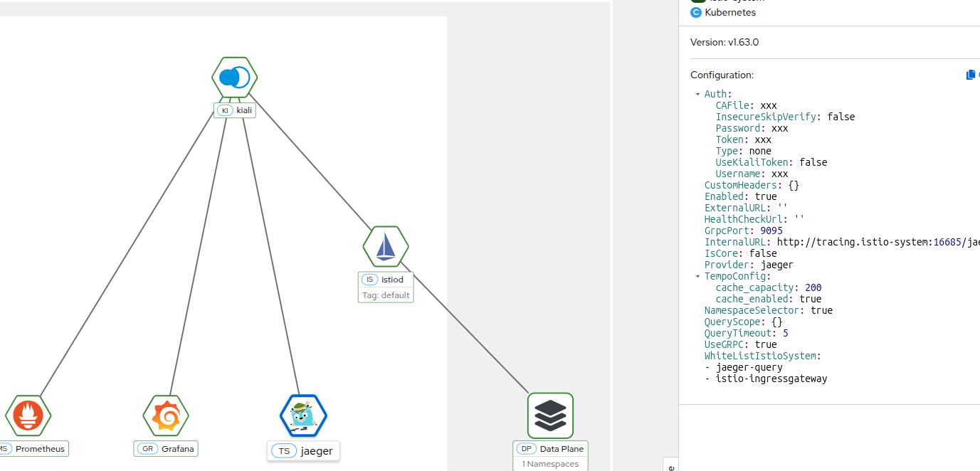
Task: Select the edge from istiod to Data Plane
Action: point(464,328)
